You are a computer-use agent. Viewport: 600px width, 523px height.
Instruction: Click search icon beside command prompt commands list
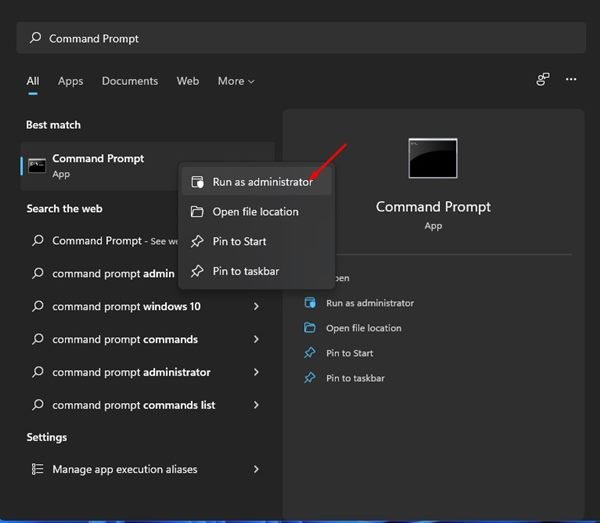click(38, 405)
